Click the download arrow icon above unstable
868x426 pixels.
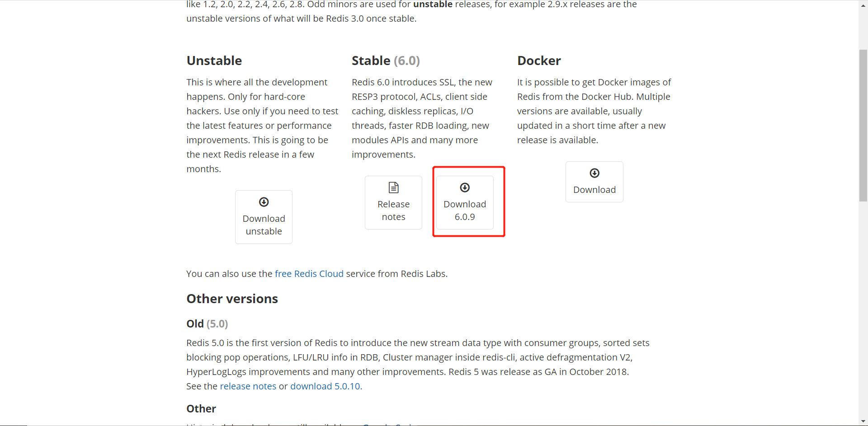(264, 202)
